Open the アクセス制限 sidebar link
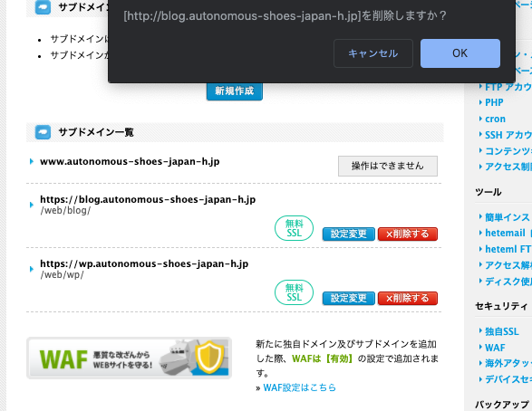Screen dimensions: 532x411 [508, 167]
